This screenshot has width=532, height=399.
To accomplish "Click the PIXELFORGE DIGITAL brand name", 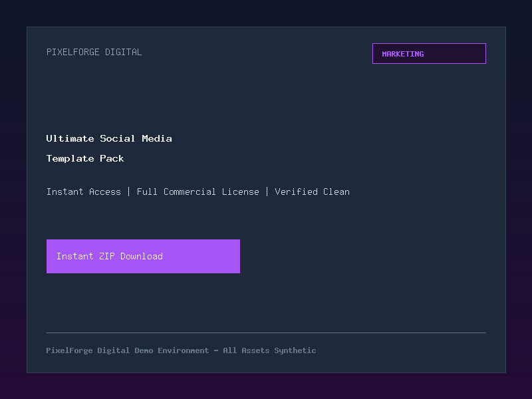I will click(x=94, y=52).
